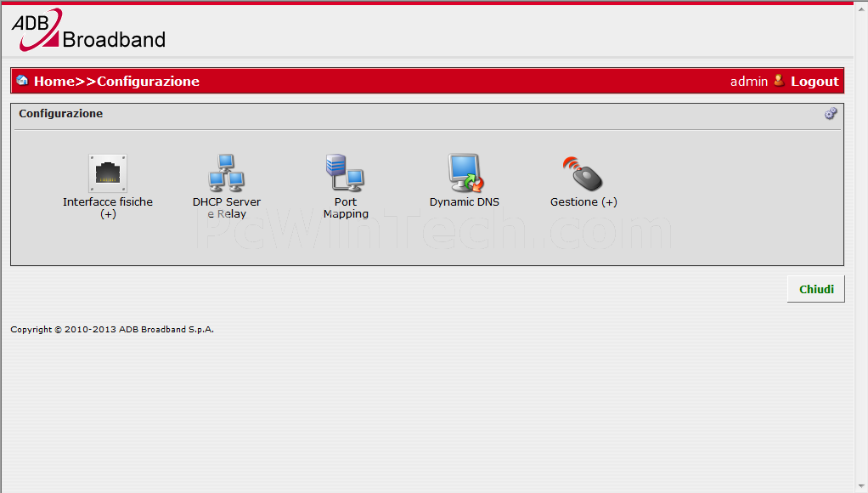Open the DHCP Server e Relay network icon
Image resolution: width=868 pixels, height=493 pixels.
tap(227, 173)
